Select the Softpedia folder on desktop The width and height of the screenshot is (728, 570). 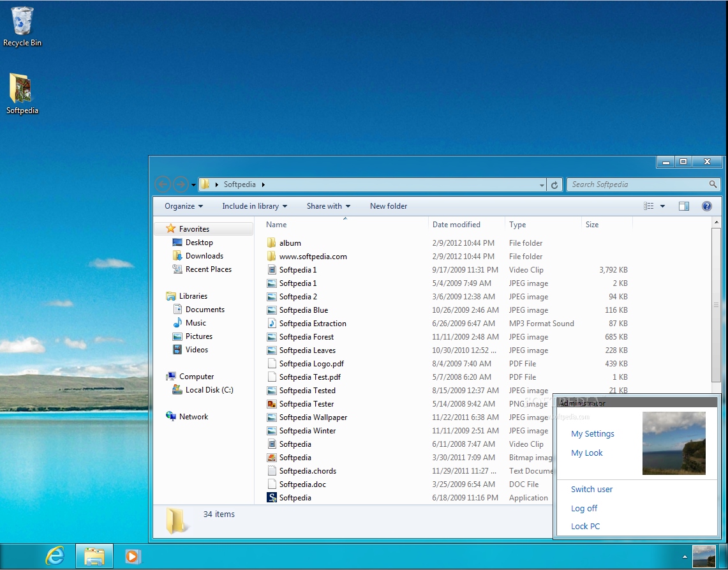pyautogui.click(x=22, y=94)
